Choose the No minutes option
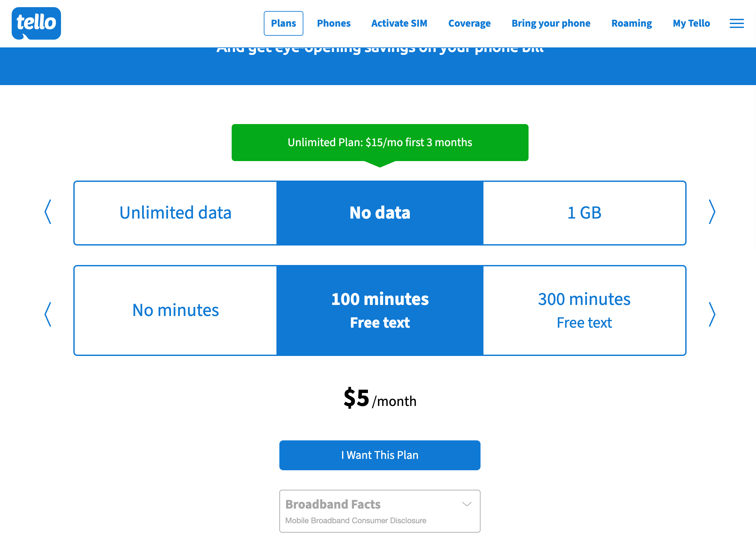This screenshot has width=756, height=543. (175, 310)
